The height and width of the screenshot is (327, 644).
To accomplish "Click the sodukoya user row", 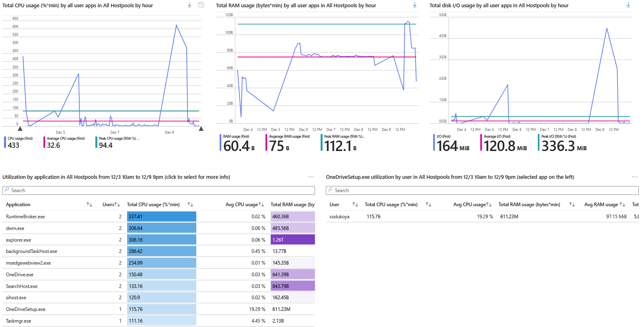I will 482,217.
